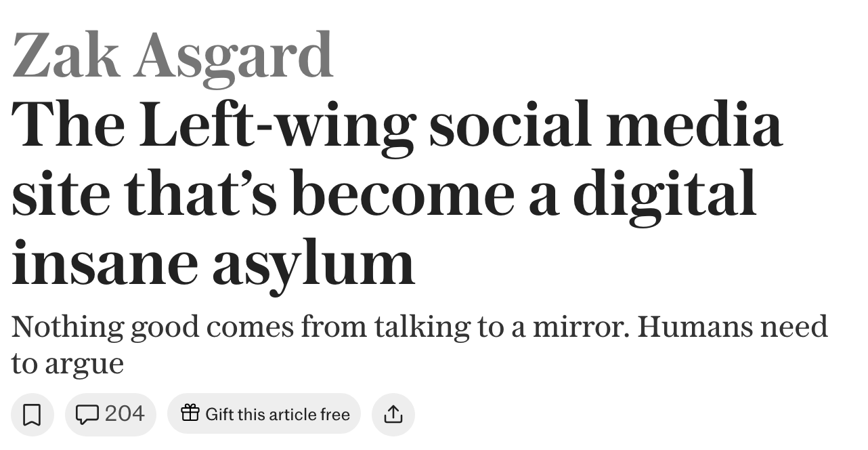Share the article using the upload-arrow icon
The height and width of the screenshot is (450, 868).
pyautogui.click(x=393, y=414)
